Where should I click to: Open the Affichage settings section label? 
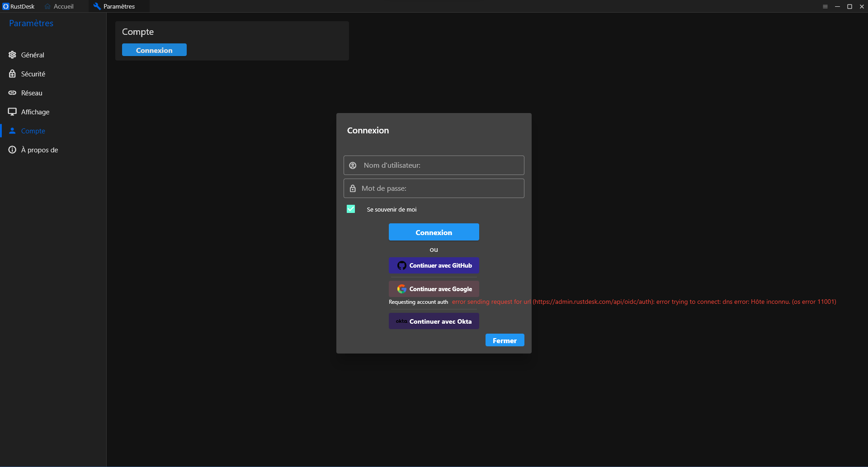(35, 112)
